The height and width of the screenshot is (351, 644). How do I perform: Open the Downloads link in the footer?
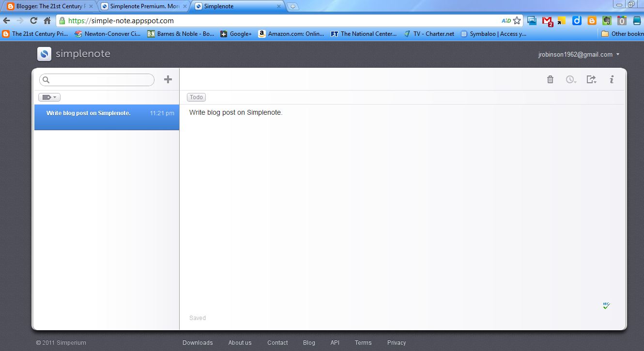click(198, 342)
